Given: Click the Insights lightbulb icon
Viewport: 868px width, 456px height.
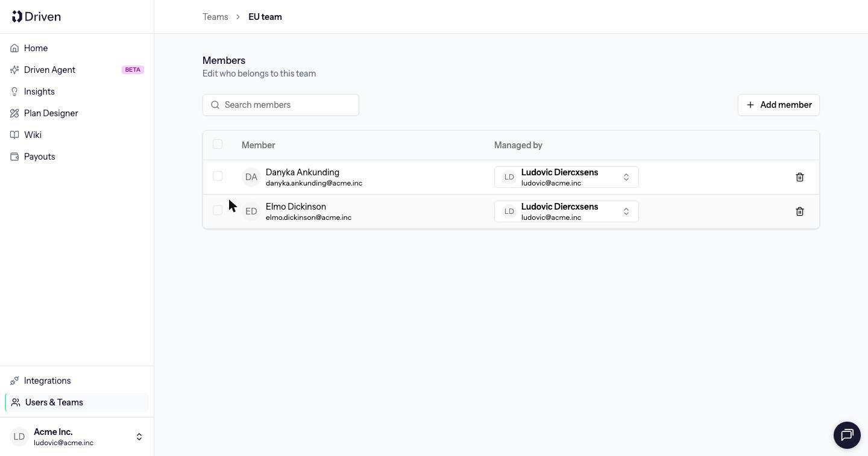Looking at the screenshot, I should (14, 92).
